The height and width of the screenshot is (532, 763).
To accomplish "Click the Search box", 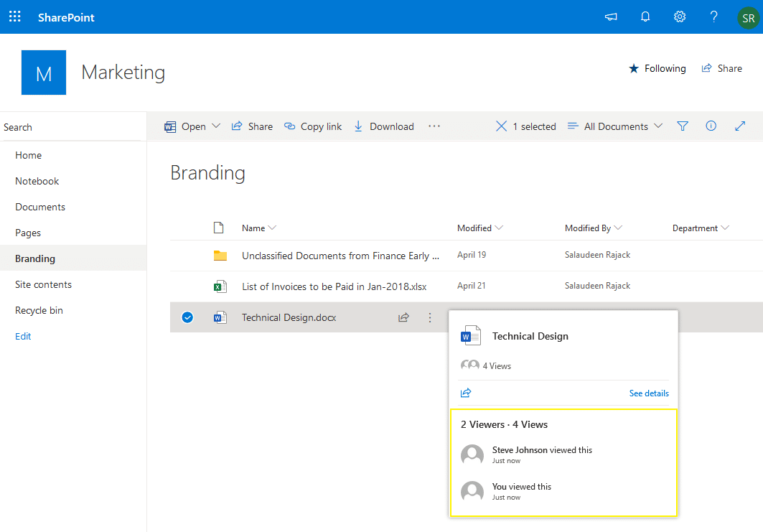I will 73,127.
